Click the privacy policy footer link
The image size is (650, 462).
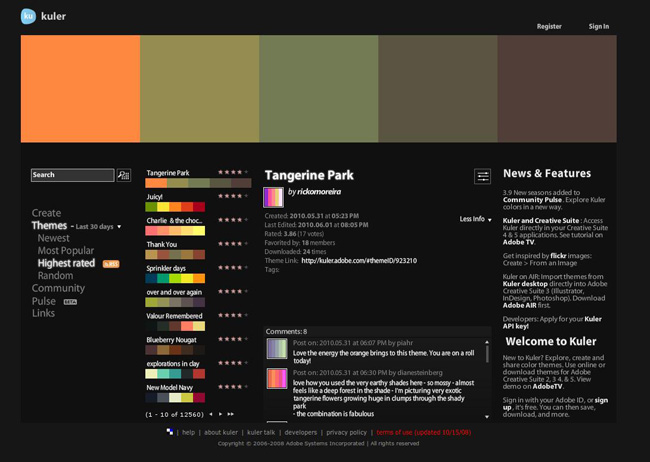coord(346,432)
